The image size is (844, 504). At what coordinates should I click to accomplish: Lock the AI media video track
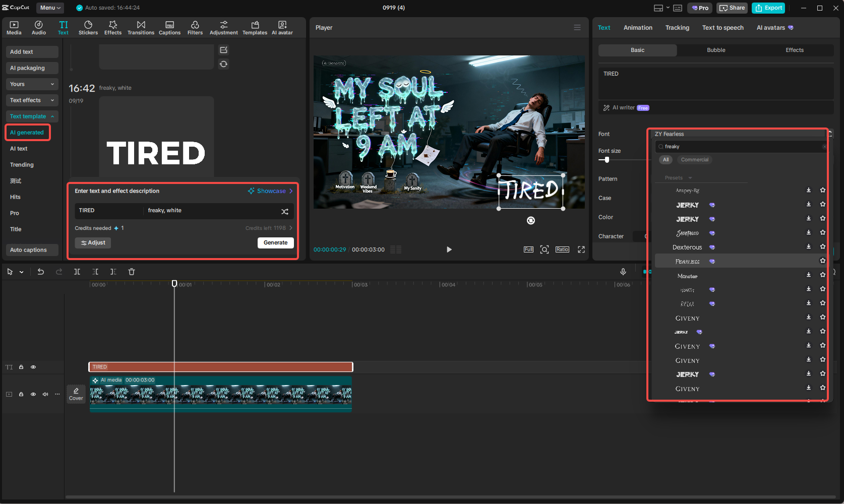tap(21, 394)
